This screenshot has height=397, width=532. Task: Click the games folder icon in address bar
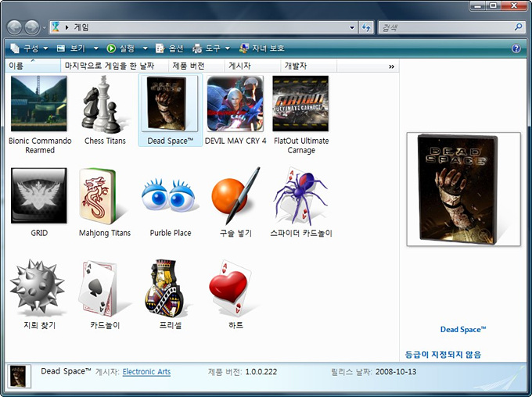coord(56,27)
